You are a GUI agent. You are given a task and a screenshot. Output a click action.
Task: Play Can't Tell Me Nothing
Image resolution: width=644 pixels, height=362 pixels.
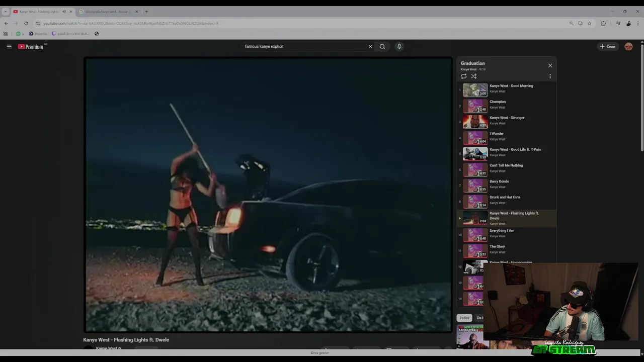(x=507, y=169)
